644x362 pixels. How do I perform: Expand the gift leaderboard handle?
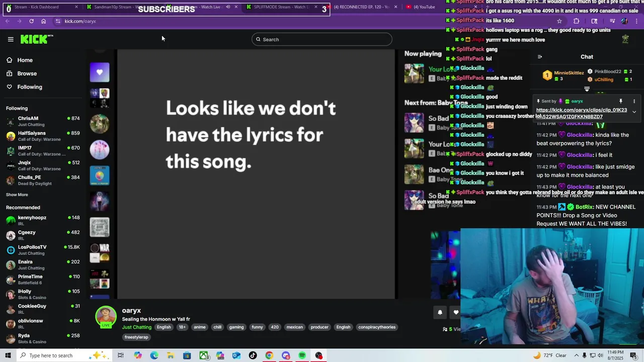[587, 89]
